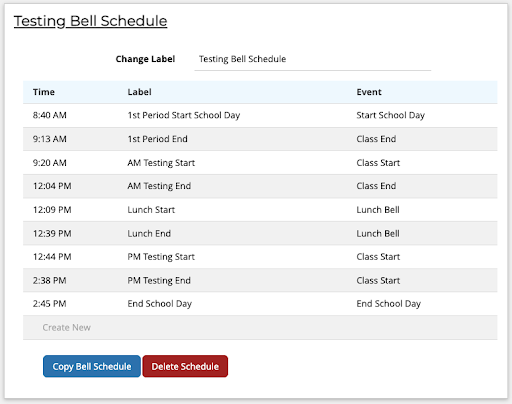512x404 pixels.
Task: Open the Testing Bell Schedule heading link
Action: tap(90, 21)
